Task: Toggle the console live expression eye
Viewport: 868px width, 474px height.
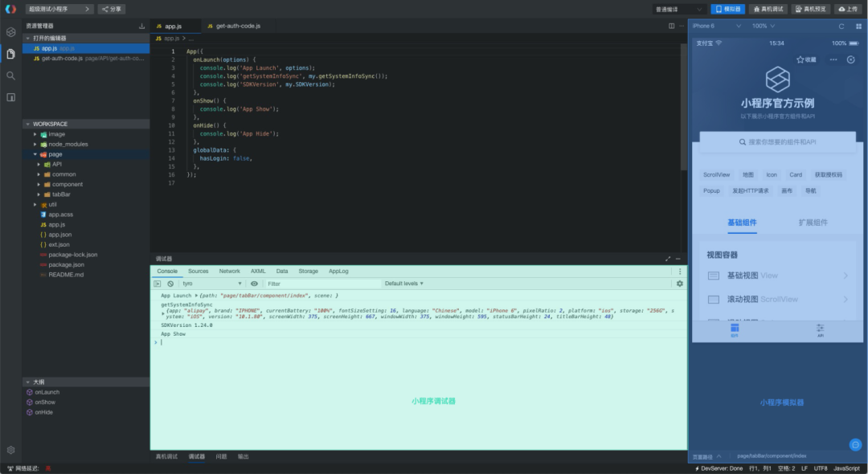Action: pos(254,284)
